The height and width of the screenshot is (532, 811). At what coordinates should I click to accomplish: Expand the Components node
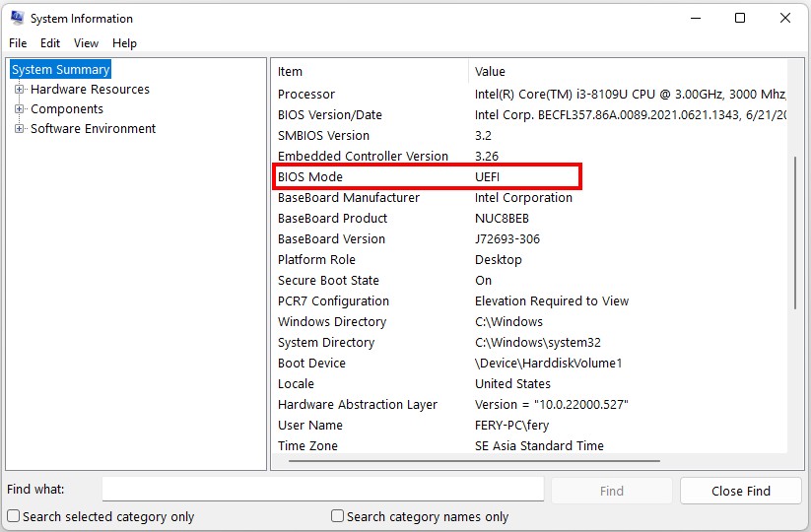[x=19, y=108]
